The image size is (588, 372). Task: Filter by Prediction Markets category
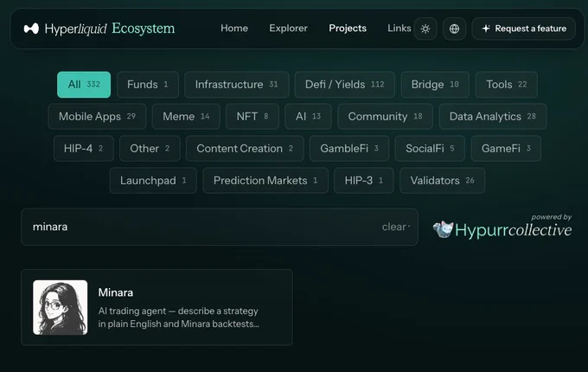click(265, 180)
